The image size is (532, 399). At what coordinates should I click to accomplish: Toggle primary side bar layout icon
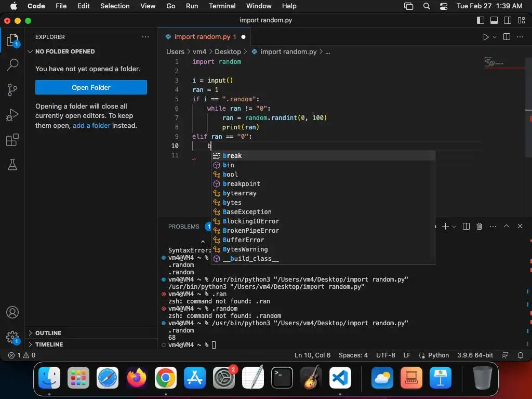[x=481, y=20]
